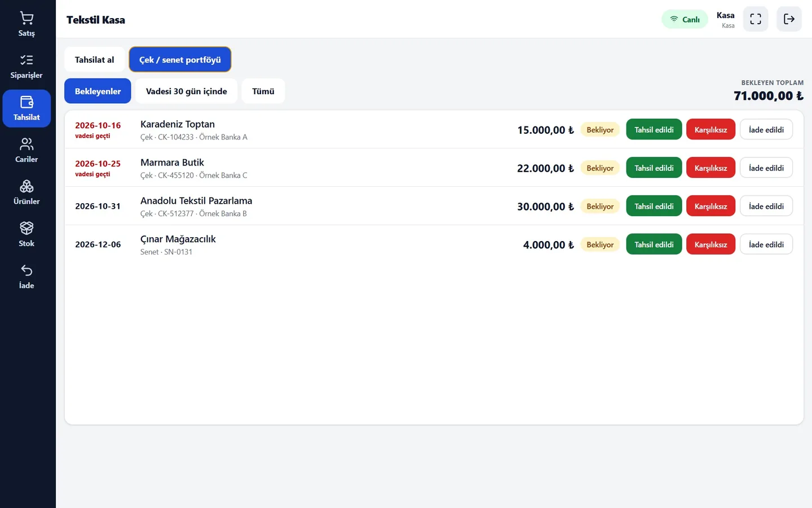Image resolution: width=812 pixels, height=508 pixels.
Task: Open the Stok package icon
Action: 27,229
